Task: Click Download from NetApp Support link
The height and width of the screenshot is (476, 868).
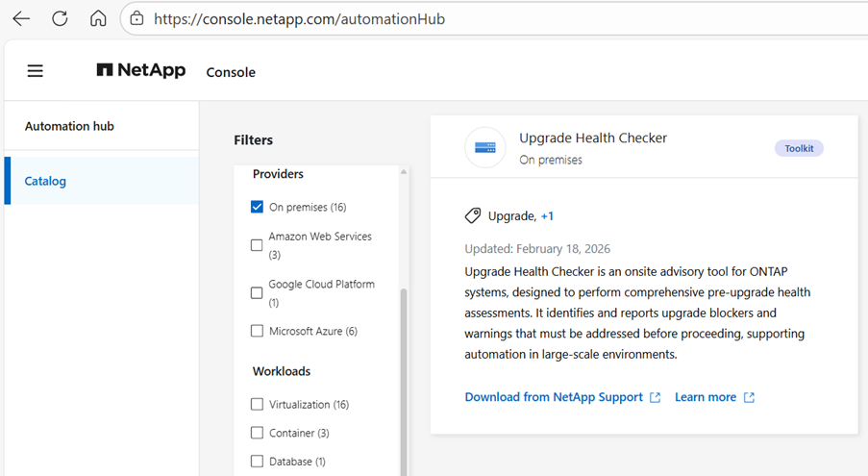Action: point(554,397)
